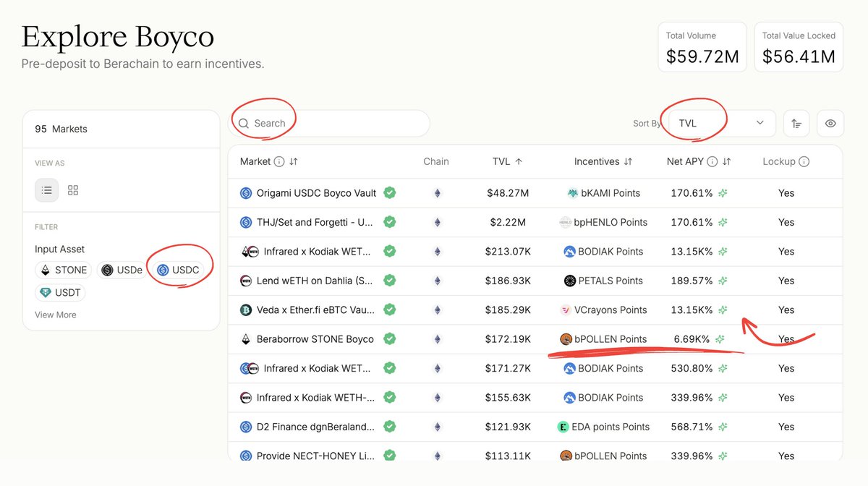This screenshot has height=486, width=868.
Task: Click Net APY info icon
Action: pyautogui.click(x=712, y=162)
